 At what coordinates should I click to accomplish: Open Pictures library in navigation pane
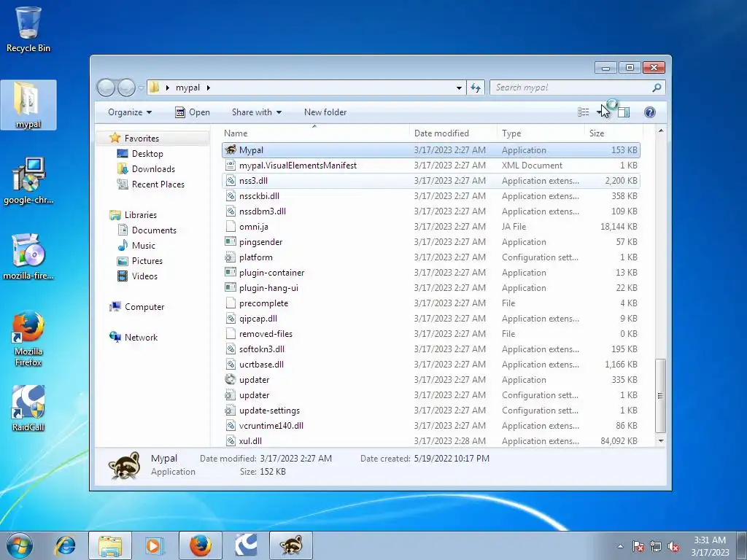point(147,261)
